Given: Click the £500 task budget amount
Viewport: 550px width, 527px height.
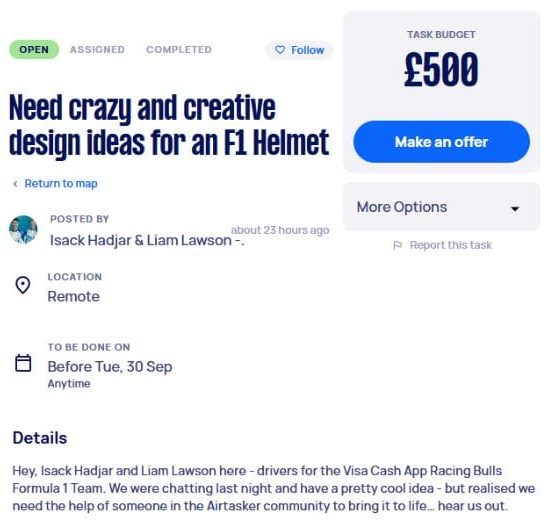Looking at the screenshot, I should coord(441,69).
